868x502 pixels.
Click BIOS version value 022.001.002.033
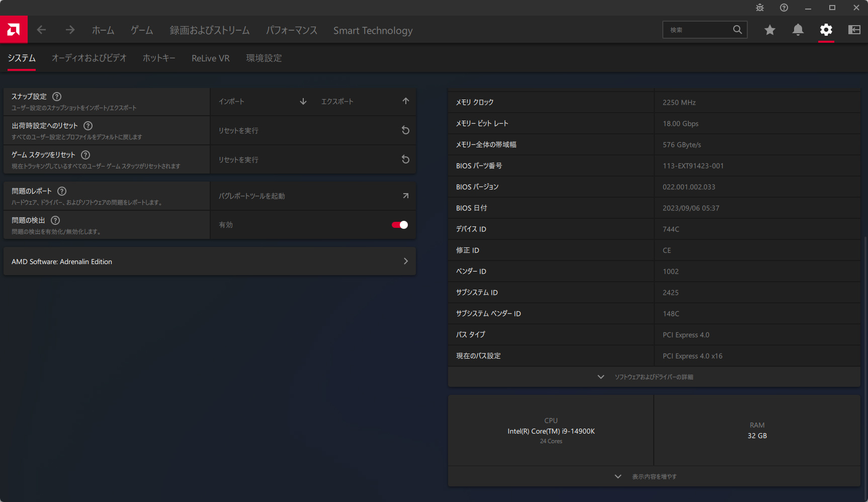689,187
